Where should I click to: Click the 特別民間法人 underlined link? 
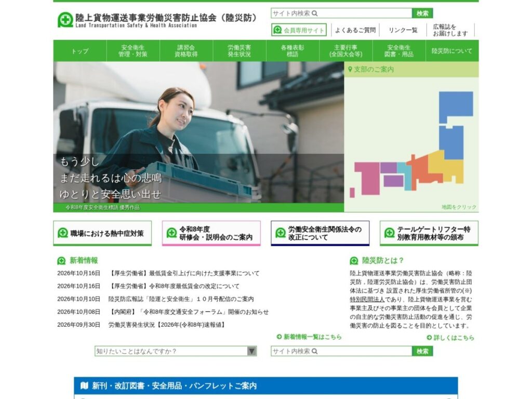pos(367,299)
